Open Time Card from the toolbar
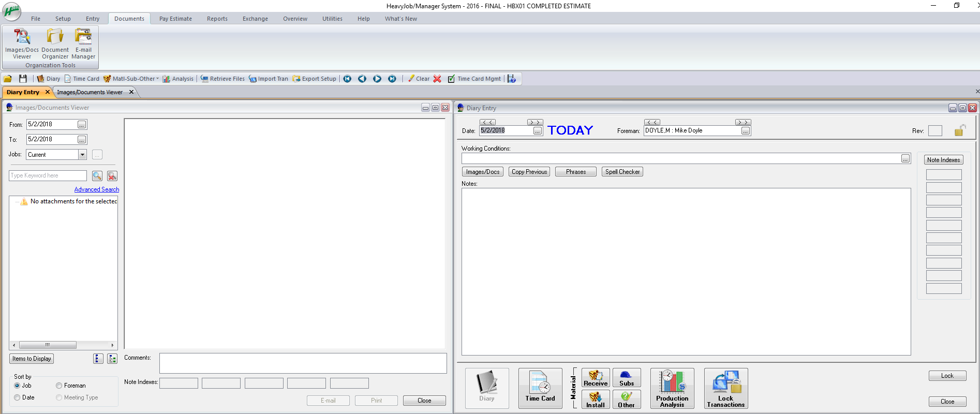 (82, 79)
